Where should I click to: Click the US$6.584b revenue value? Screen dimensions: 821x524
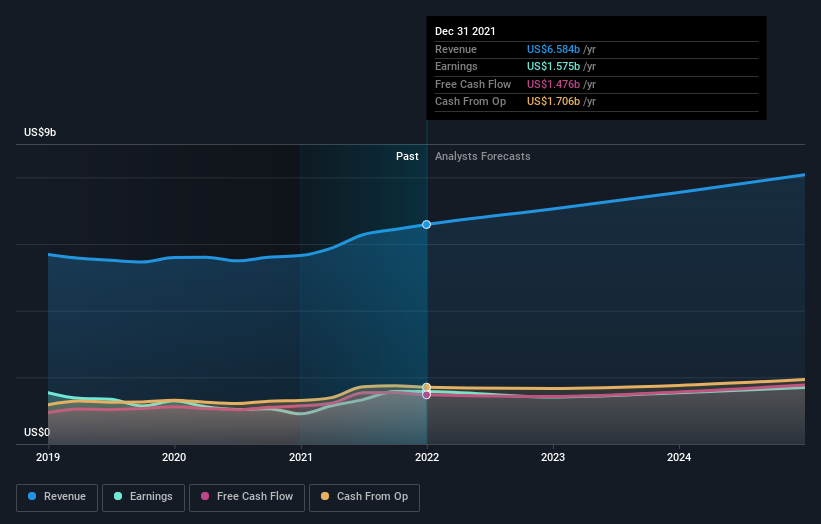tap(553, 49)
